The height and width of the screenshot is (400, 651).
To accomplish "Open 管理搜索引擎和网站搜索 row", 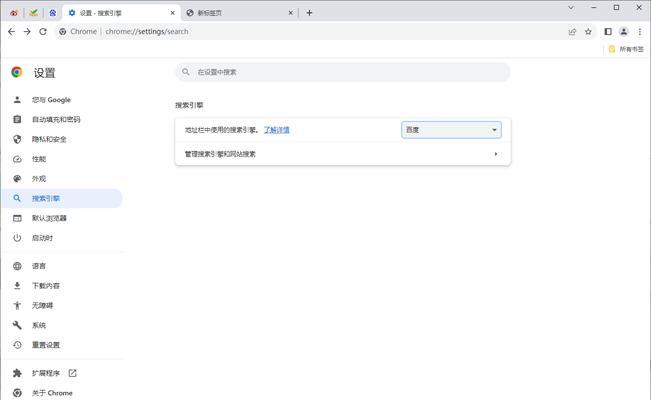I will pyautogui.click(x=343, y=154).
